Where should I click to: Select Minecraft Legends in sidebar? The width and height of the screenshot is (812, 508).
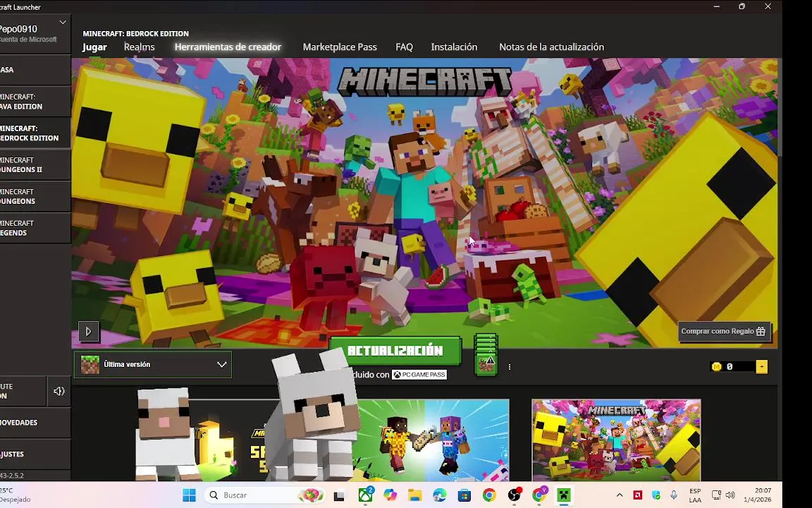point(35,228)
